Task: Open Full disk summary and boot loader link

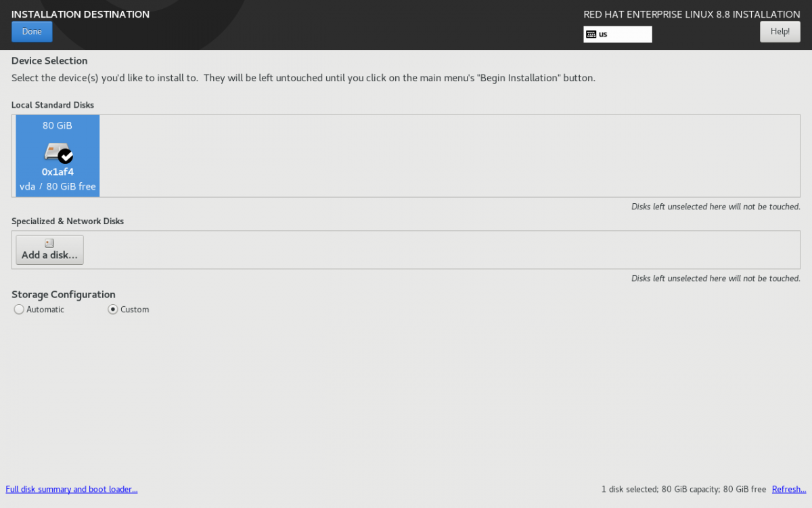Action: click(72, 489)
